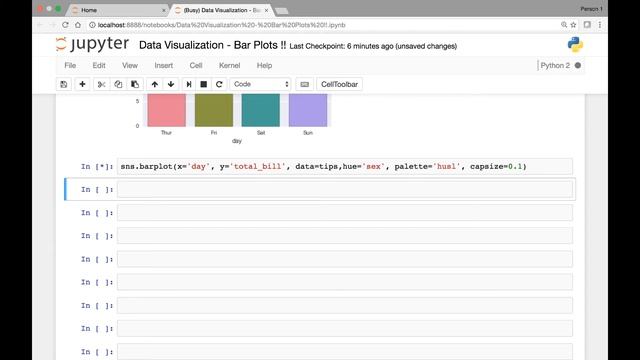Open browser zoom magnifier icon
640x360 pixels.
pyautogui.click(x=564, y=25)
